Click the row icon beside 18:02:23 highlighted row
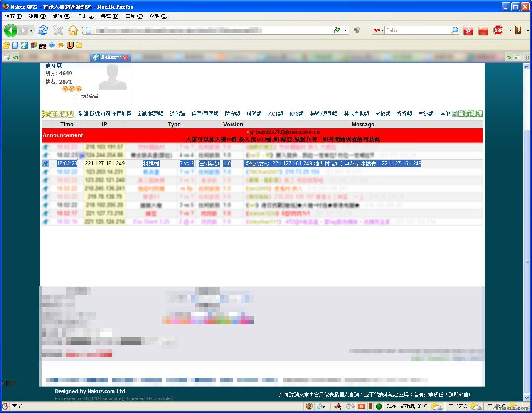The width and height of the screenshot is (532, 413). [x=46, y=164]
